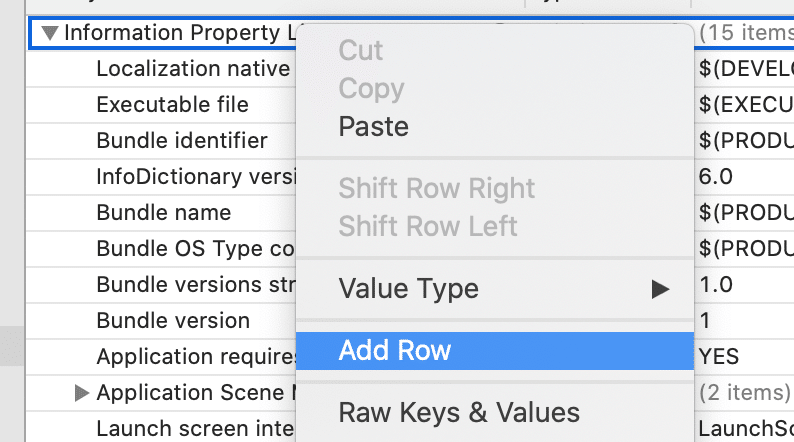The width and height of the screenshot is (794, 442).
Task: Expand the Application Scene Manifest row triangle
Action: [83, 393]
